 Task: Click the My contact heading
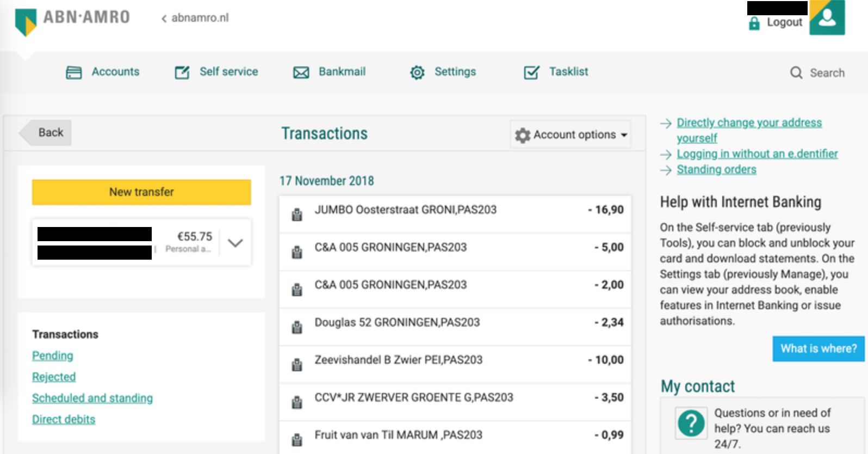[698, 386]
